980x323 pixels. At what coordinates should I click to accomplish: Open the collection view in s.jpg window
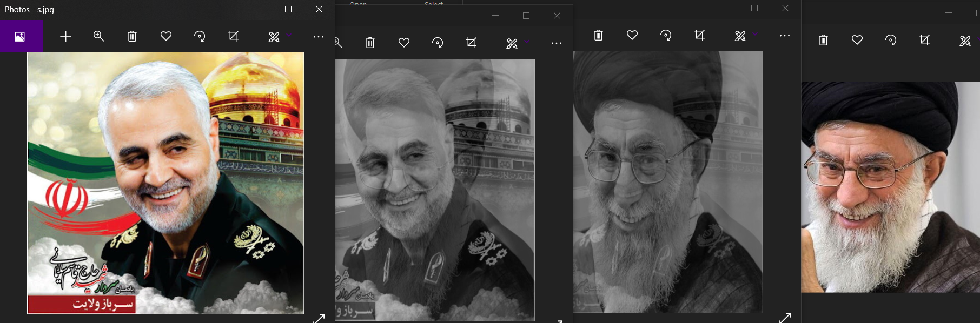21,37
